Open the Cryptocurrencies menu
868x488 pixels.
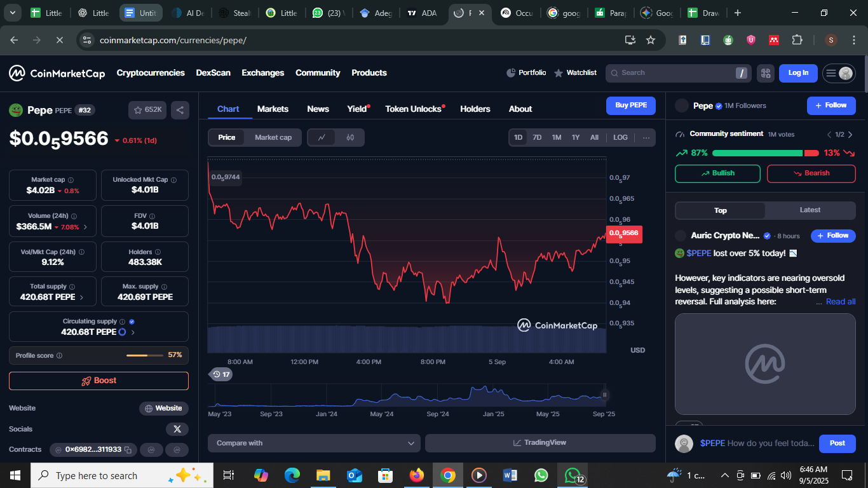151,73
